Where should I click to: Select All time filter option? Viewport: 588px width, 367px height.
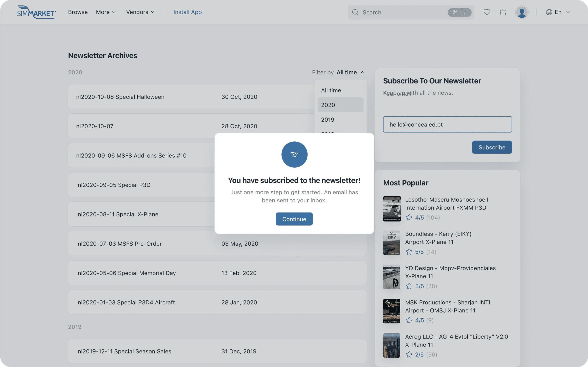[x=340, y=90]
